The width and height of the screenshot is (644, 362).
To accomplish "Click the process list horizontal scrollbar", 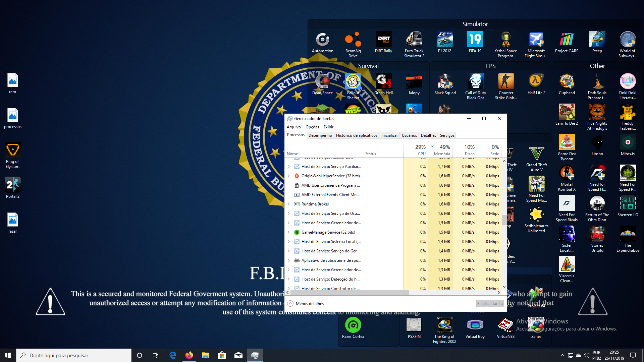I will tap(349, 293).
